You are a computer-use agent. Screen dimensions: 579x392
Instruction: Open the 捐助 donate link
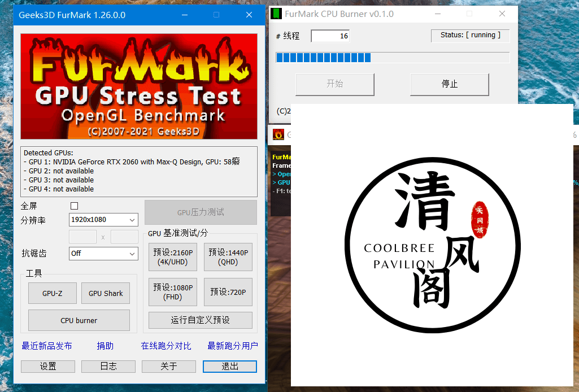click(x=105, y=346)
